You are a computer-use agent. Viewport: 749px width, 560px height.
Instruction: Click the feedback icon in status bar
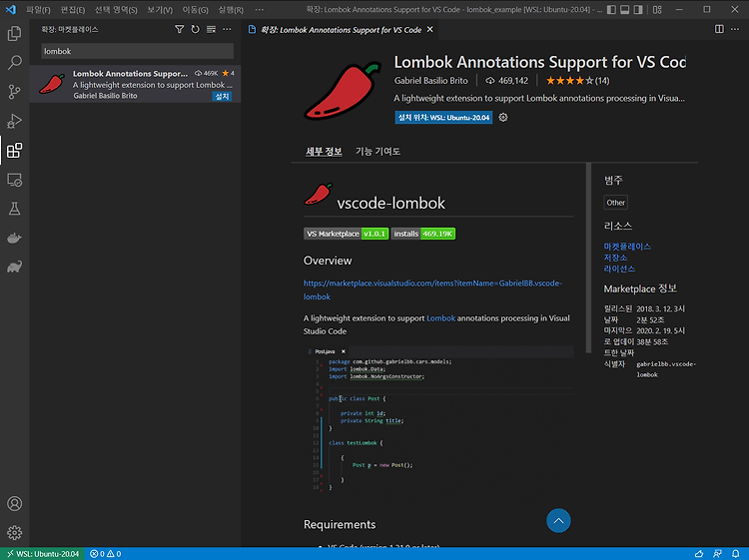(x=717, y=554)
